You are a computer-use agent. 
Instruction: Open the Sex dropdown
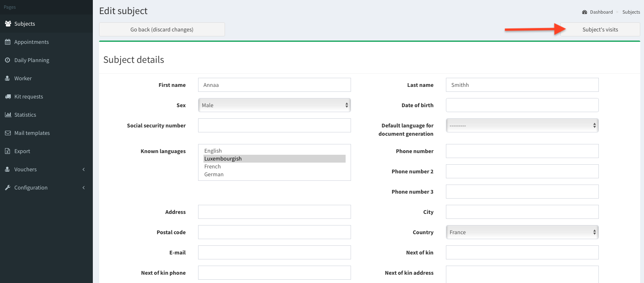(x=274, y=105)
